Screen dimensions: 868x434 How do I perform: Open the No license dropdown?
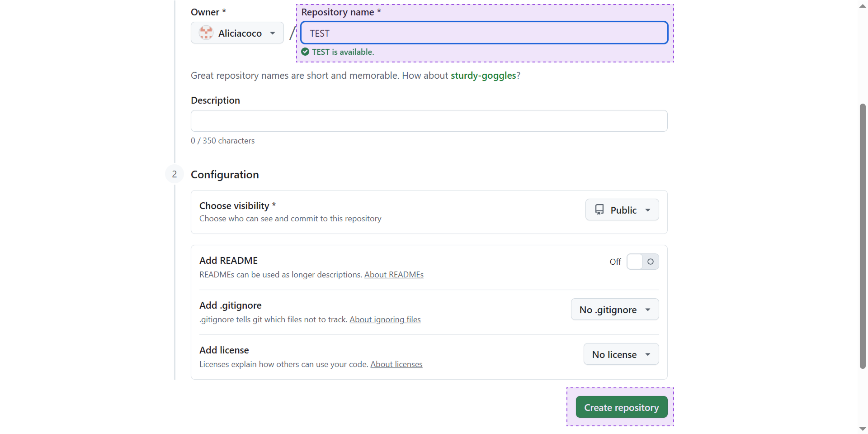point(621,354)
